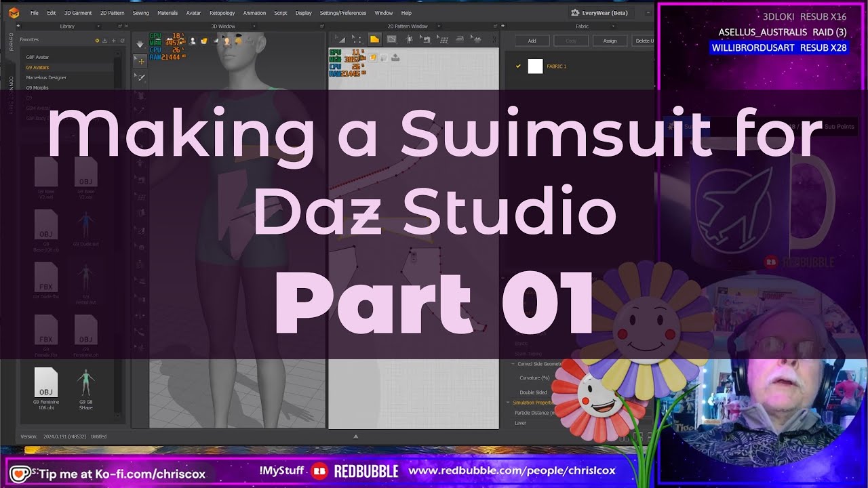Select the Edit Curve Point tool

click(357, 39)
